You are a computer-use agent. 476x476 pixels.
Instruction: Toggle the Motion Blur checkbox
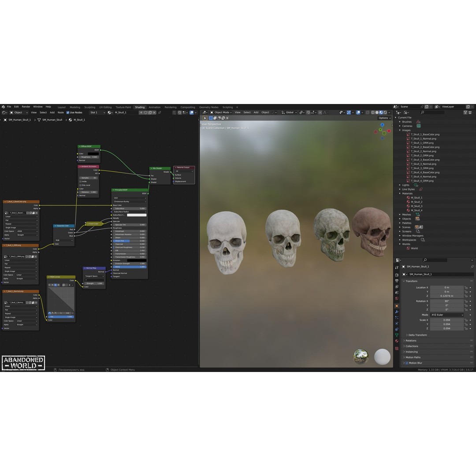coord(407,363)
